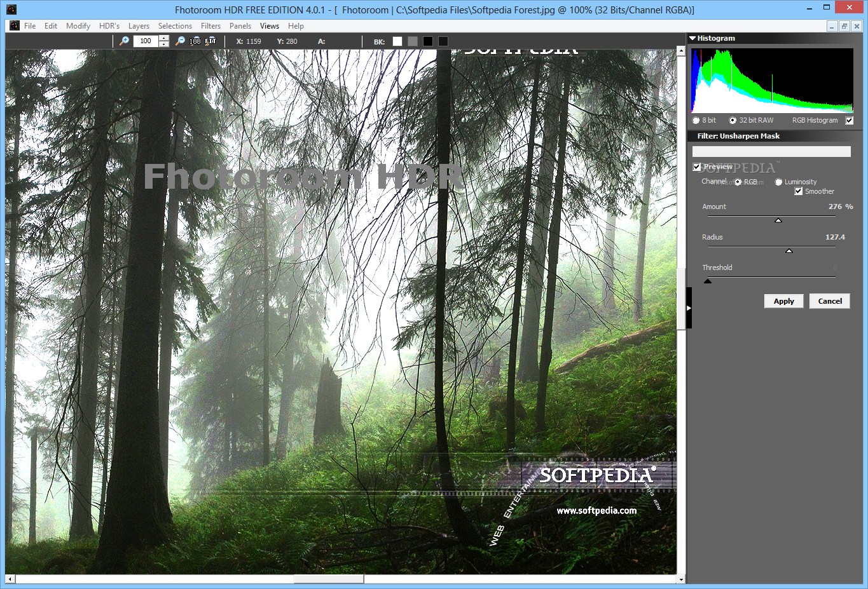
Task: Open the File menu
Action: (x=30, y=26)
